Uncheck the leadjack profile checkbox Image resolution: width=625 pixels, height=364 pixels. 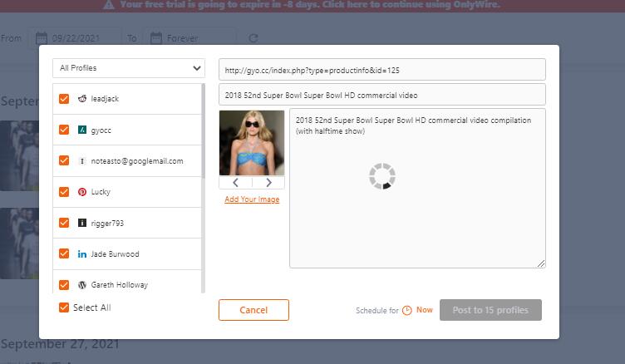tap(64, 99)
